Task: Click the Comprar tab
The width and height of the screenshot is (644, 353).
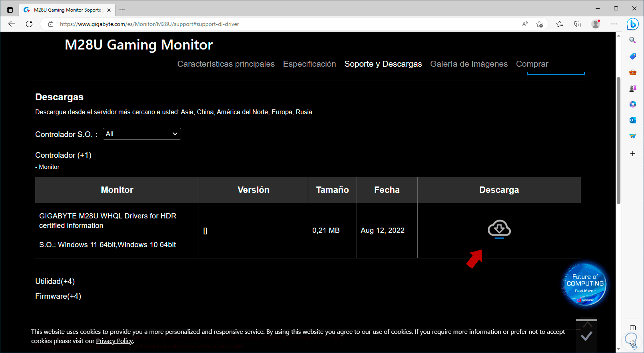Action: pos(532,64)
